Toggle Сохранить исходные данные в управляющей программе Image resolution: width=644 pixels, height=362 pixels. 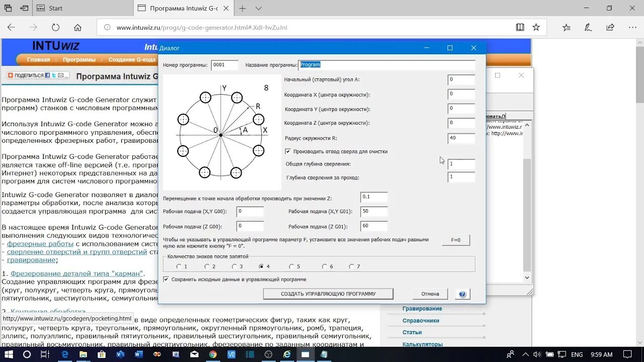click(x=166, y=279)
